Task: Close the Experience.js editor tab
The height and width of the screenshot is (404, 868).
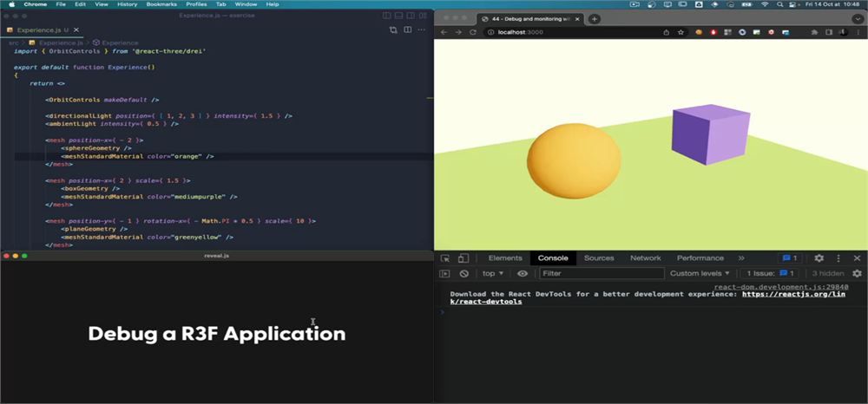Action: click(76, 29)
